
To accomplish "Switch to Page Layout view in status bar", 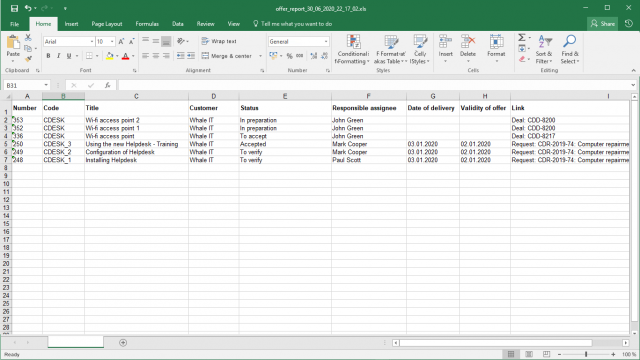I will (529, 354).
